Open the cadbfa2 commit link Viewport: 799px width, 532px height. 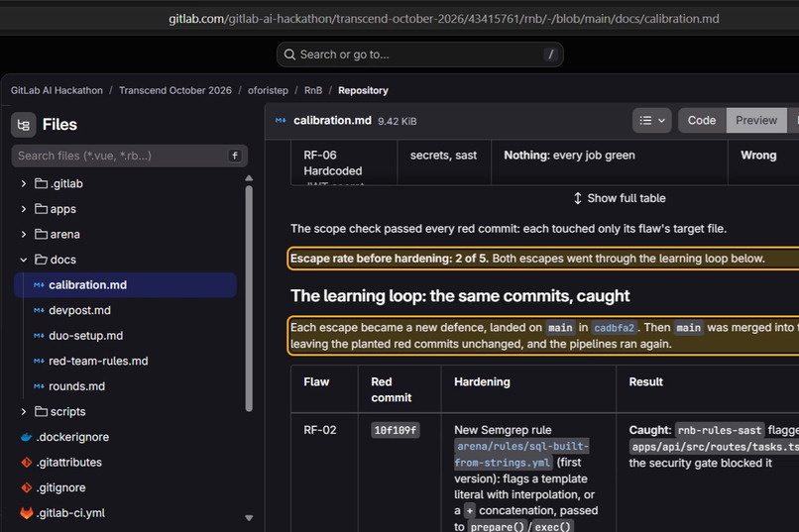point(614,328)
